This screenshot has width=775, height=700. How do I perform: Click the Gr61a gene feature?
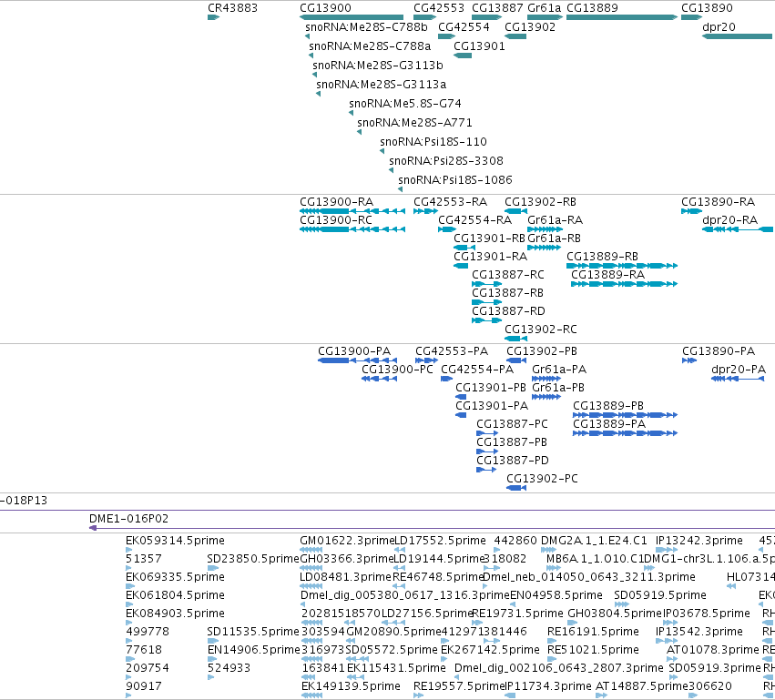tap(546, 17)
